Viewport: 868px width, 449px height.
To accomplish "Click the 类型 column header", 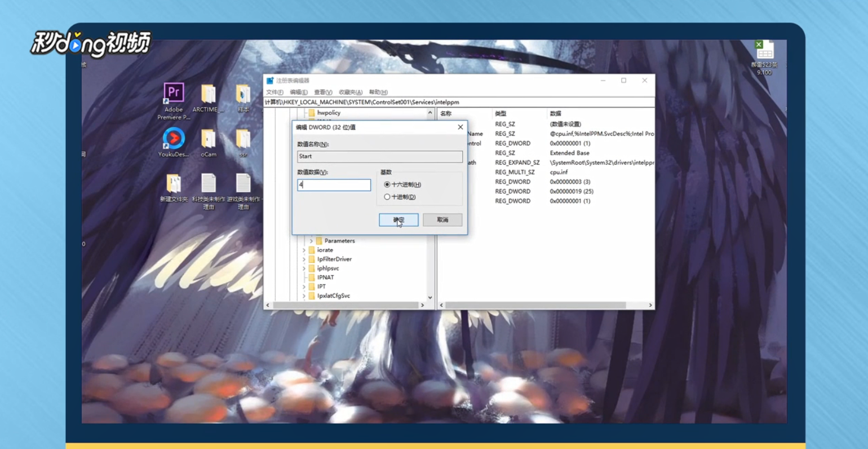I will pyautogui.click(x=501, y=113).
